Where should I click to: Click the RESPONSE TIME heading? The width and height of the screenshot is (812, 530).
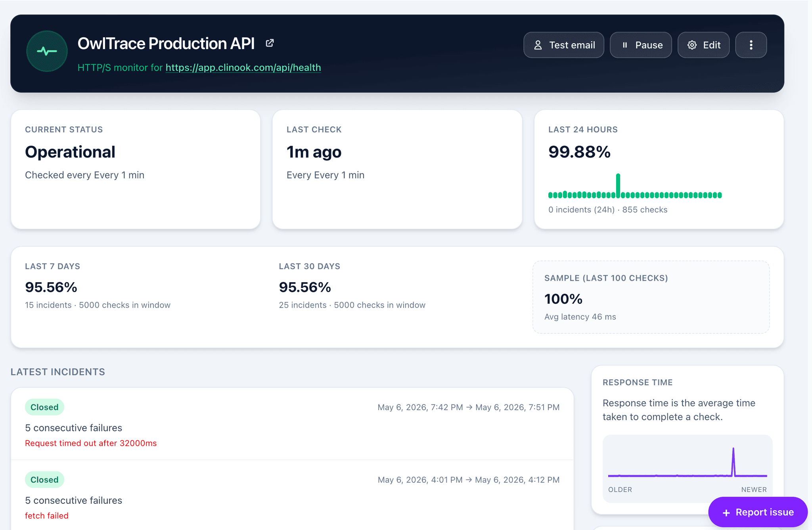[638, 383]
